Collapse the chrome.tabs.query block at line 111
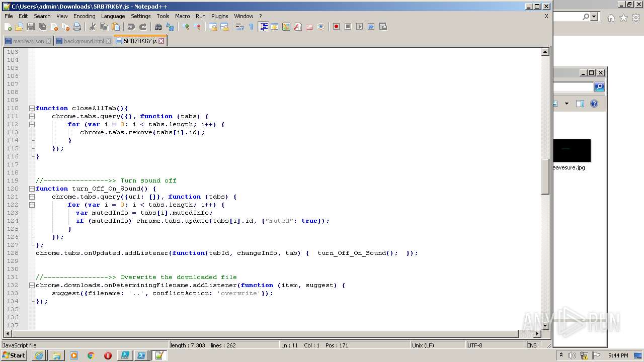 [x=32, y=116]
